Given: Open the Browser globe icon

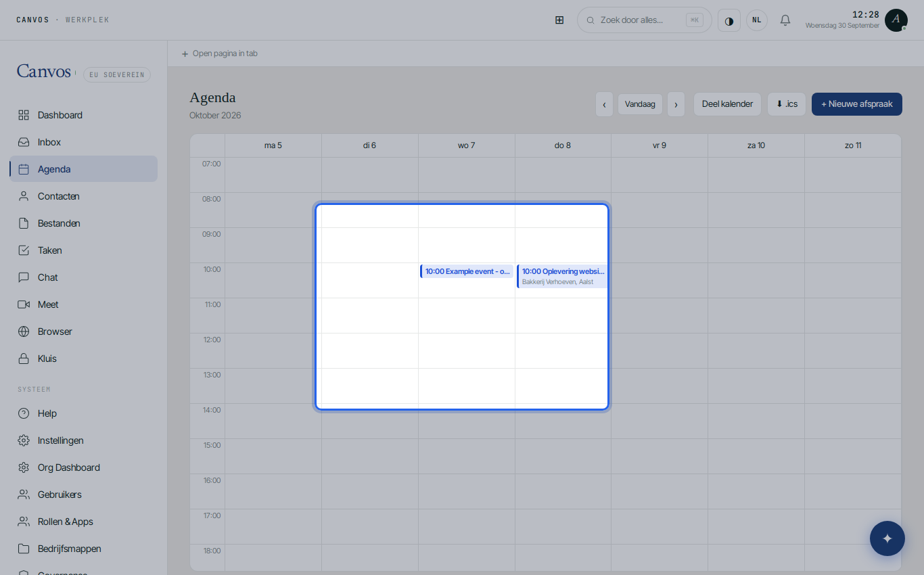Looking at the screenshot, I should [24, 331].
